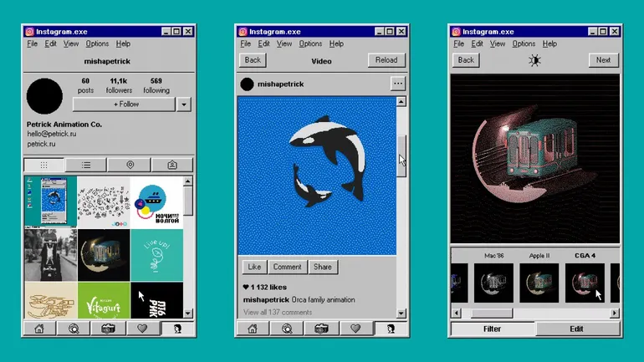Image resolution: width=644 pixels, height=362 pixels.
Task: Click the Reload button in the video window
Action: click(x=386, y=60)
